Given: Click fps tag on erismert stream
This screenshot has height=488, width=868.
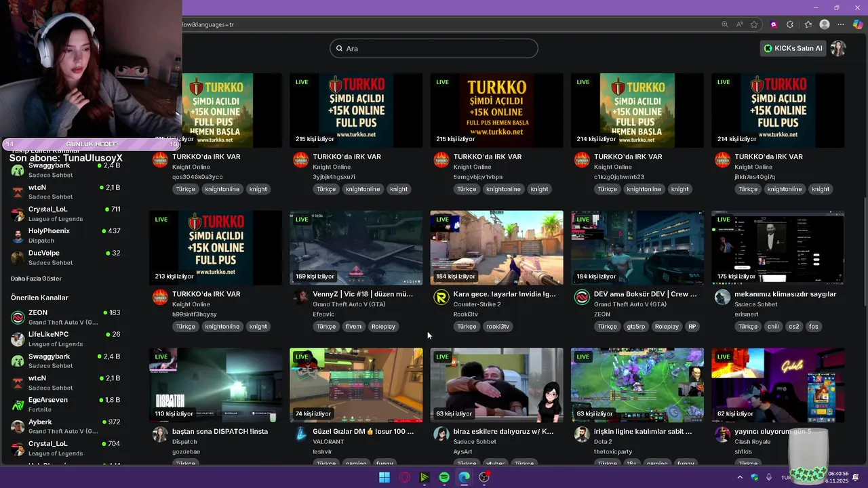Looking at the screenshot, I should click(814, 327).
